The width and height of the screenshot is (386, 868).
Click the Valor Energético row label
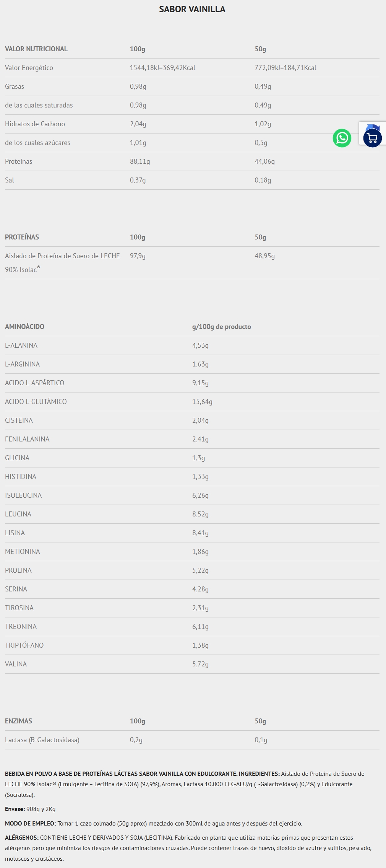pyautogui.click(x=29, y=68)
